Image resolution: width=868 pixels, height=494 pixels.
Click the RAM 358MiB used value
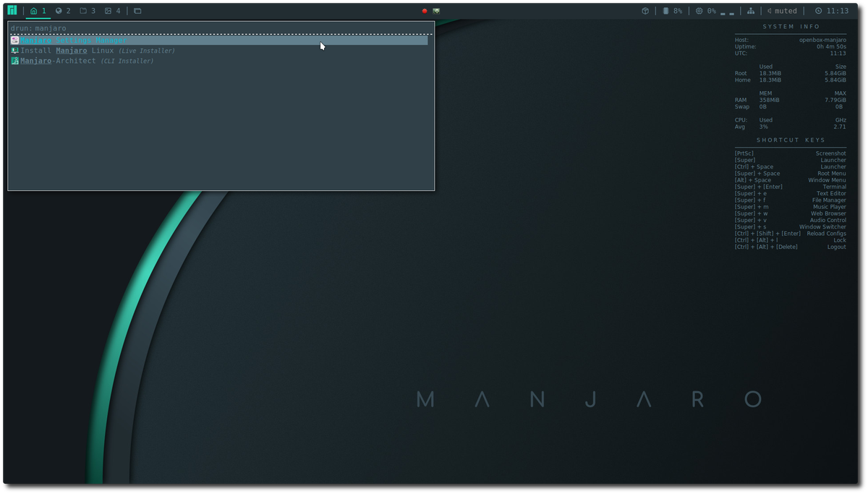point(769,100)
